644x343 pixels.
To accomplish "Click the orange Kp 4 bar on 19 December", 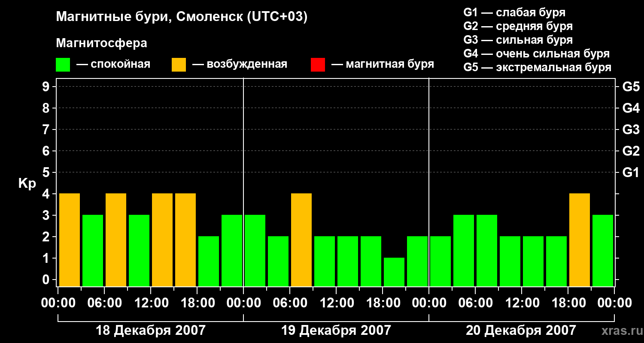I will click(301, 240).
